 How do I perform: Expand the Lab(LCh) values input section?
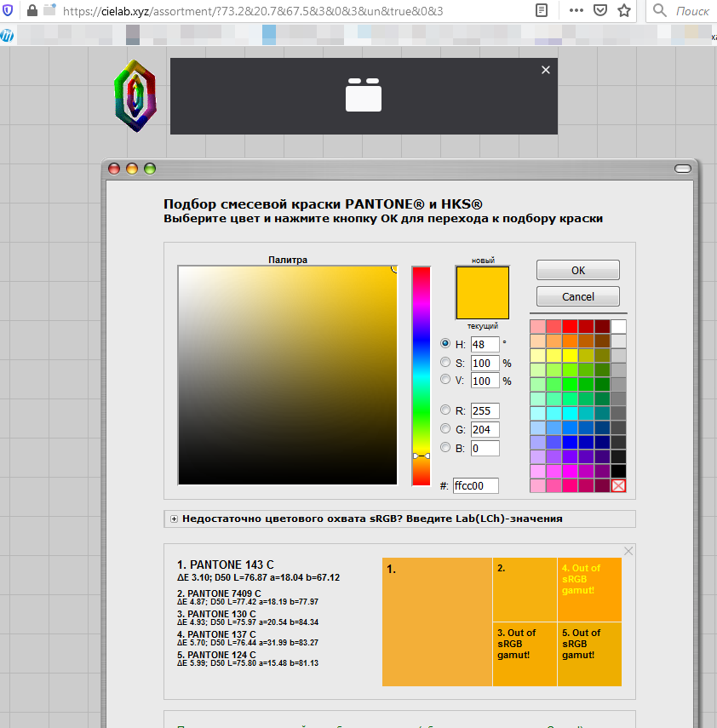[174, 519]
